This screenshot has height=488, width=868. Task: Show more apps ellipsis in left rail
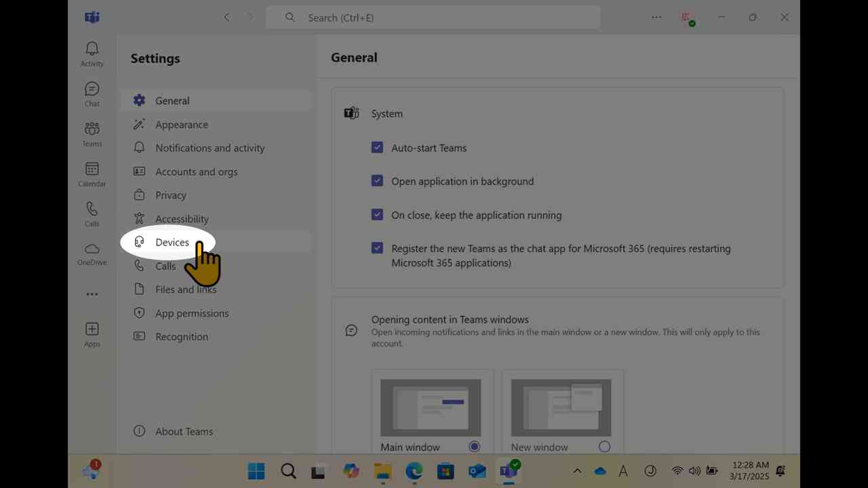tap(92, 294)
